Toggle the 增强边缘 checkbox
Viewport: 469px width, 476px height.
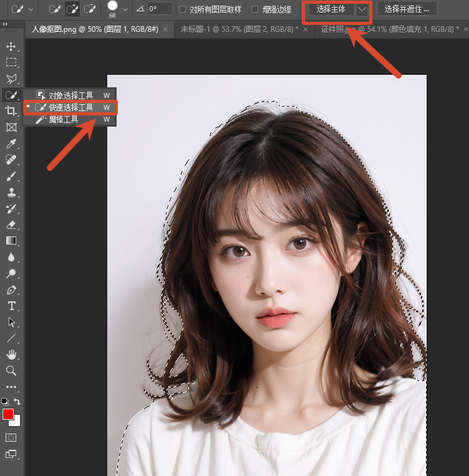point(255,9)
